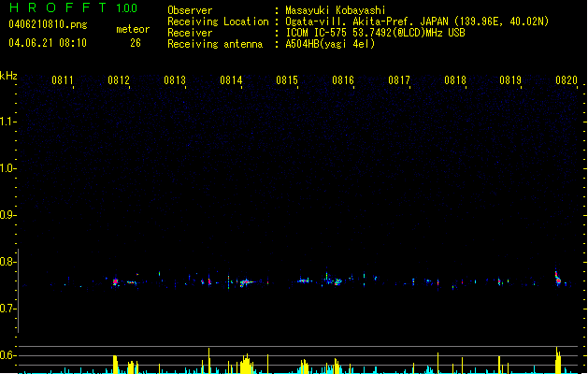Click the HROFFT 1.0.0 title text

73,7
